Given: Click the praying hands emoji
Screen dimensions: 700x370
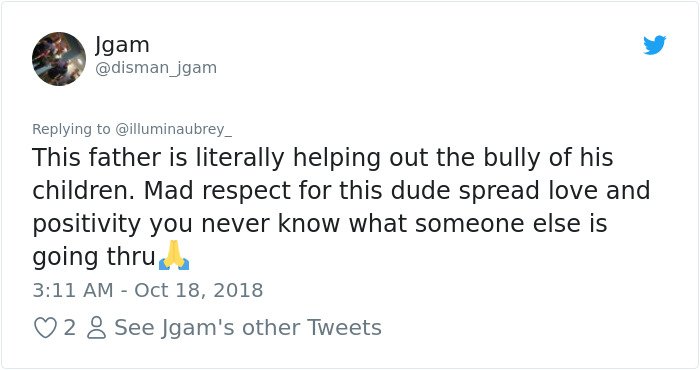Looking at the screenshot, I should click(174, 255).
